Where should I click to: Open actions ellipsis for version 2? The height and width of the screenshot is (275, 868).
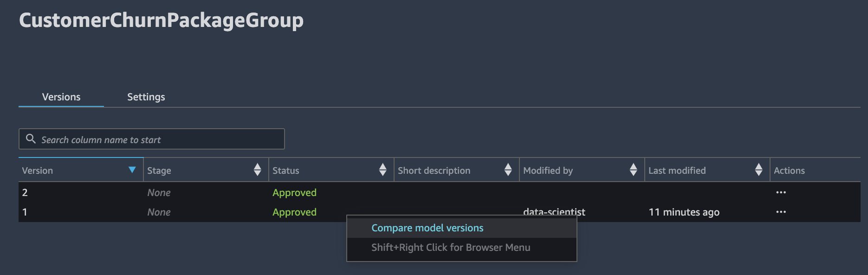pos(781,192)
